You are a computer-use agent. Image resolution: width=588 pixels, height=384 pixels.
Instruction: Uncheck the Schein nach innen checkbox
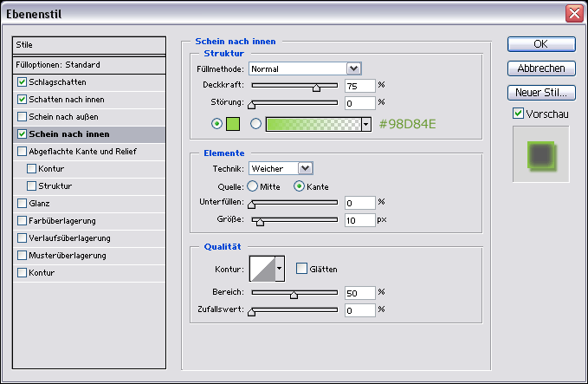(x=23, y=133)
